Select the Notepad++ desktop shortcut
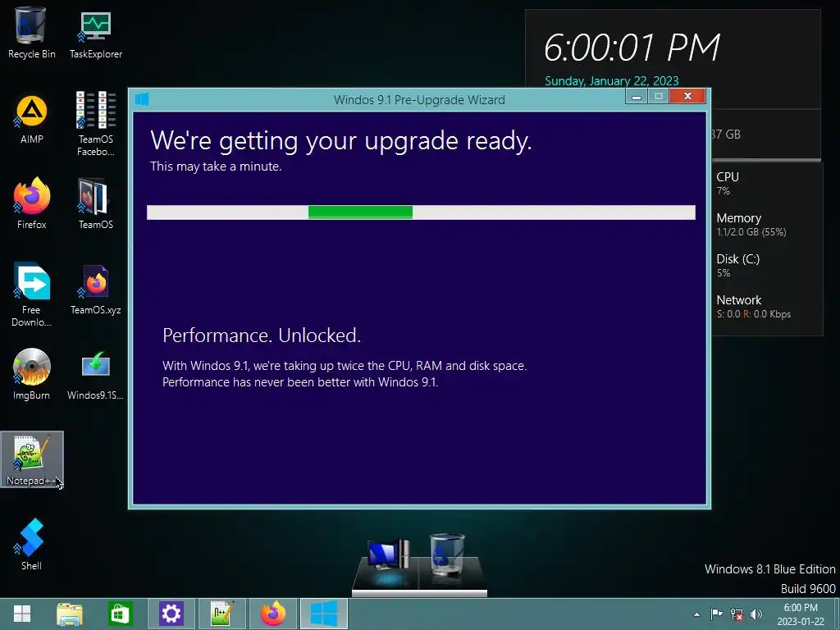Viewport: 840px width, 630px height. [x=32, y=459]
